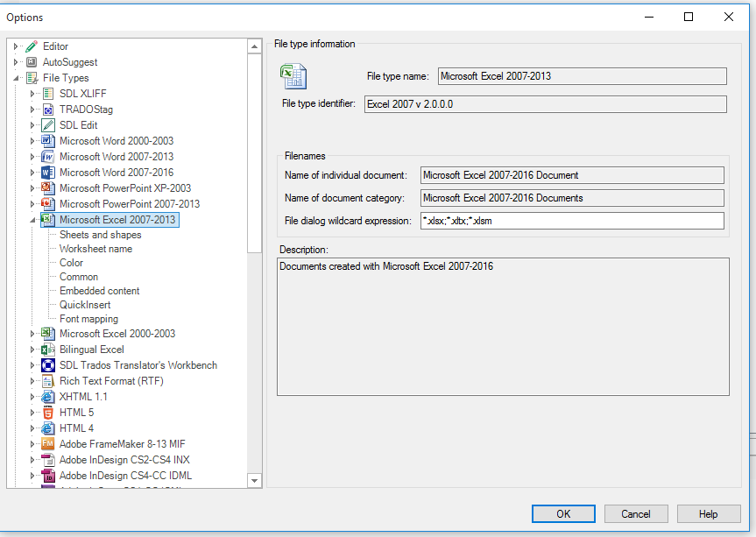This screenshot has height=537, width=756.
Task: Click the File Types icon
Action: click(32, 78)
